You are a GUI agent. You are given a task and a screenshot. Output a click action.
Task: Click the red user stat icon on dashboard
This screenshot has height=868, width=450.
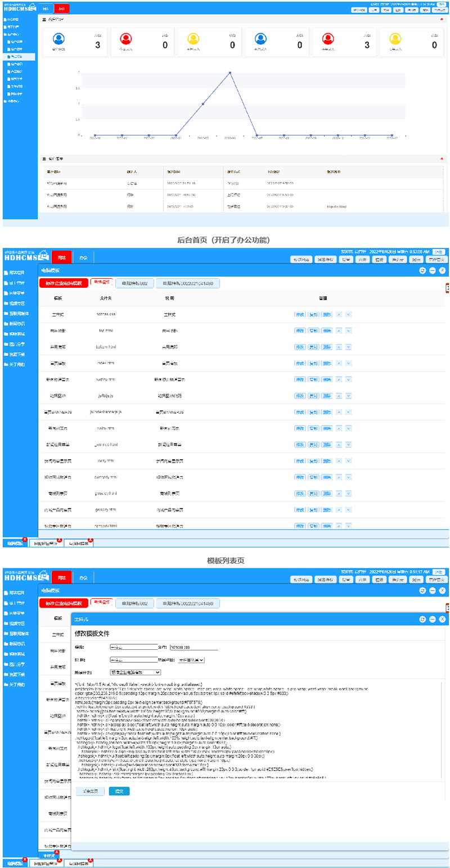coord(126,39)
